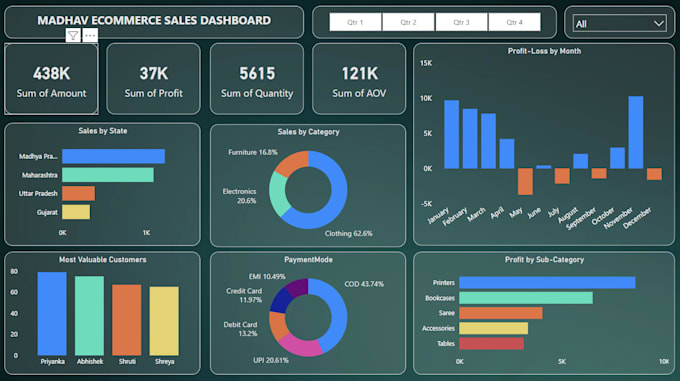Image resolution: width=680 pixels, height=381 pixels.
Task: Click the Madhav Ecommerce Sales Dashboard title
Action: pyautogui.click(x=154, y=20)
